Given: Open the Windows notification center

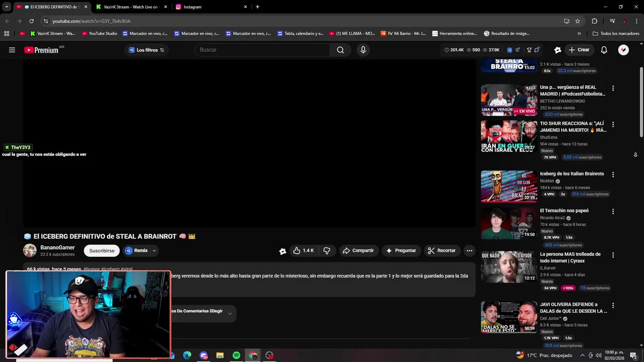Looking at the screenshot, I should (x=633, y=355).
